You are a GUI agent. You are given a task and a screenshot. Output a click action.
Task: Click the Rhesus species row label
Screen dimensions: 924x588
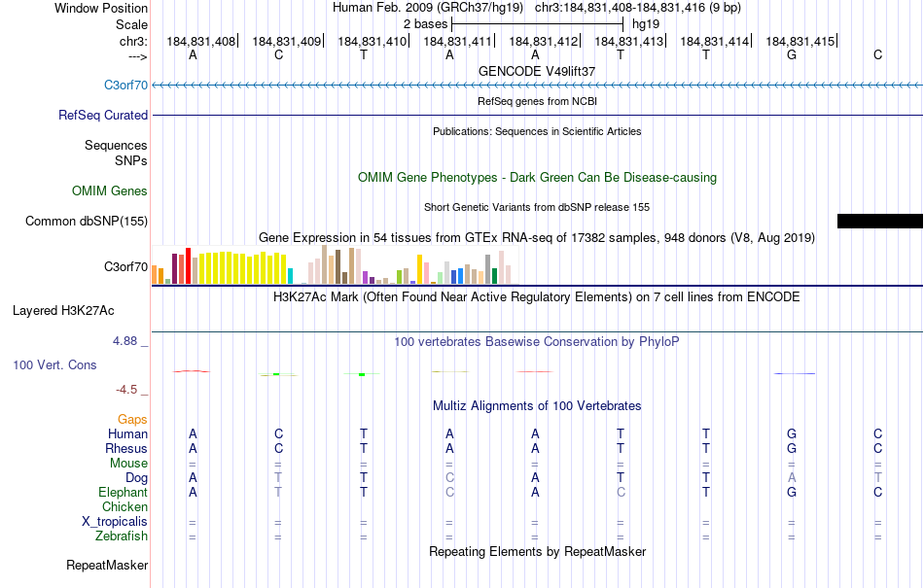(x=125, y=448)
